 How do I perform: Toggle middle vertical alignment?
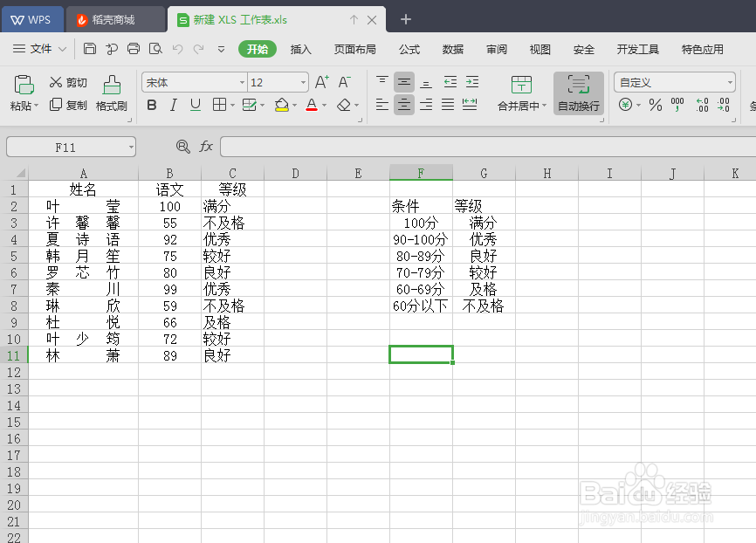tap(404, 82)
